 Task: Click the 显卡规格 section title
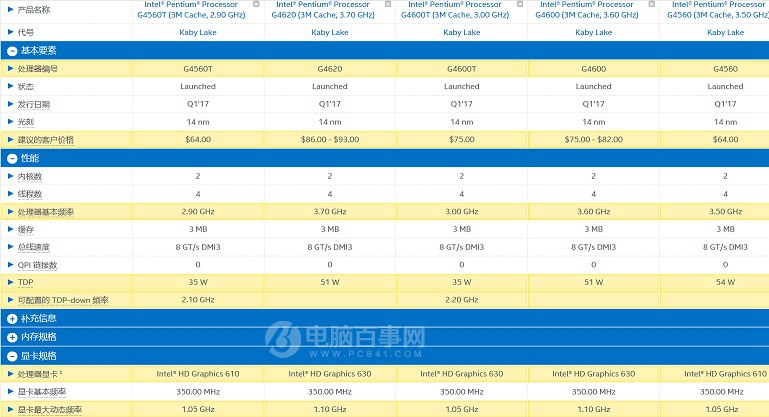click(x=39, y=356)
